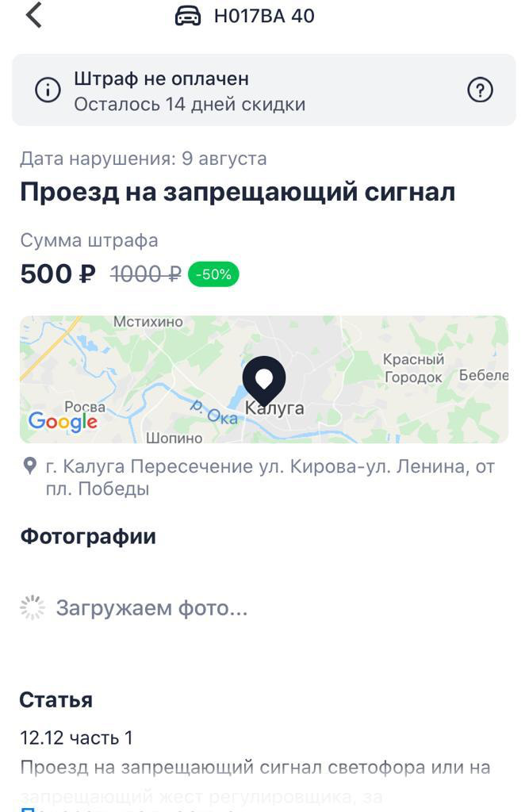
Task: Tap the 500 ₽ fine amount
Action: pyautogui.click(x=57, y=274)
